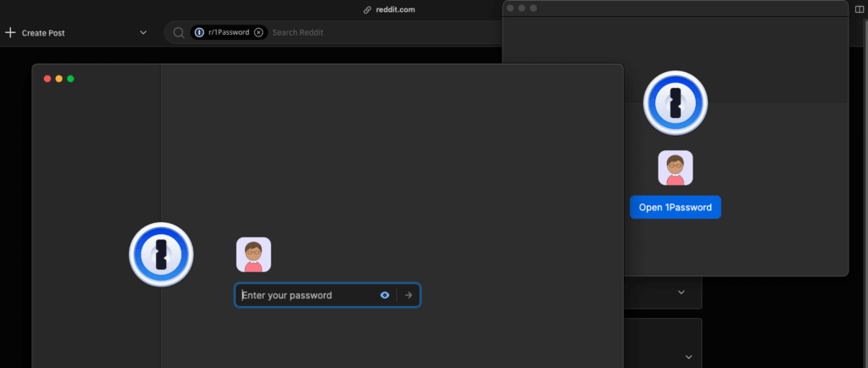Submit password with the arrow button
868x368 pixels.
pos(409,295)
